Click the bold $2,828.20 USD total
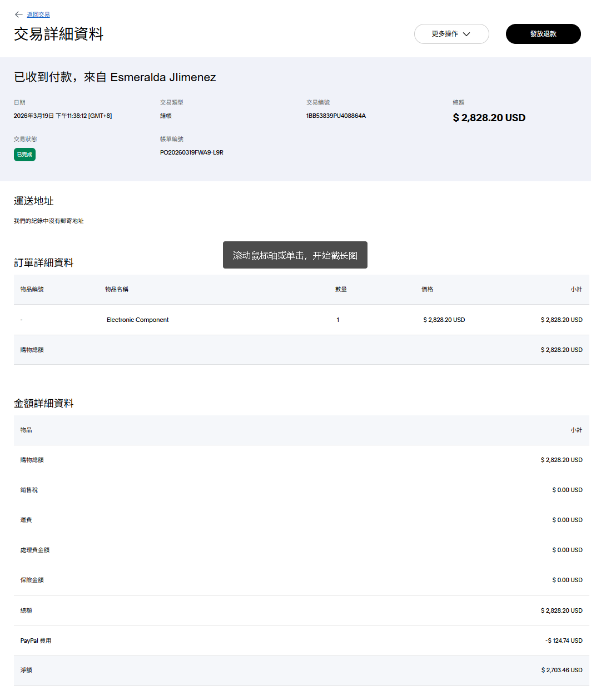This screenshot has height=700, width=591. point(489,118)
